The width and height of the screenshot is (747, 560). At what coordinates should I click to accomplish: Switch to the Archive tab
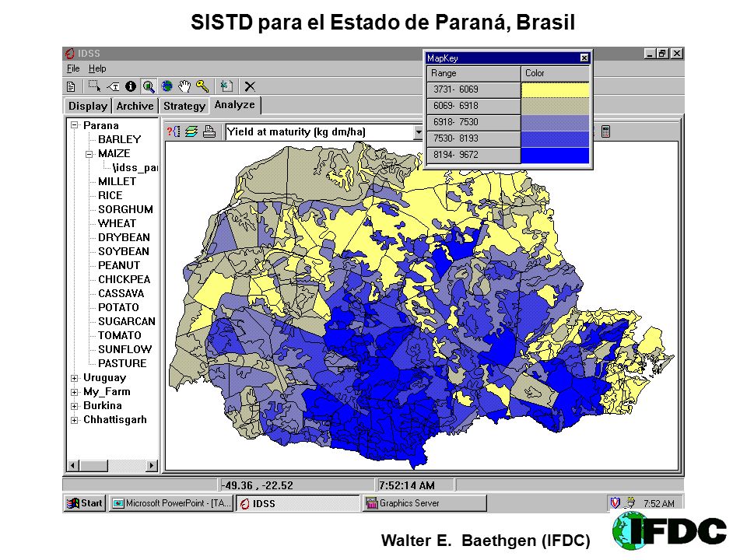(135, 106)
